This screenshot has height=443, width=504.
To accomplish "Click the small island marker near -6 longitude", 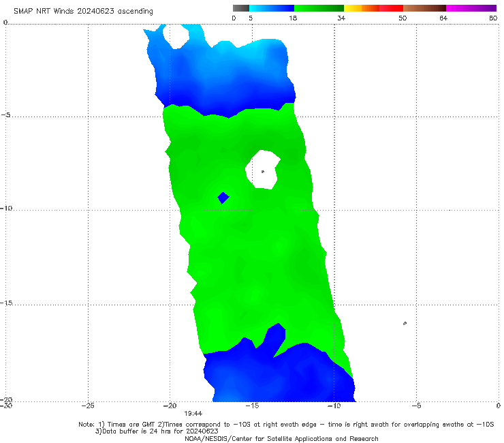I will click(405, 323).
